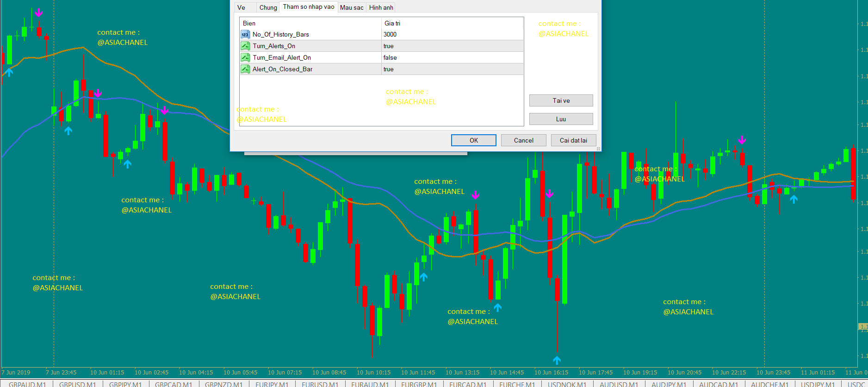
Task: Select the No_Of_History_Bars variable name
Action: point(281,34)
